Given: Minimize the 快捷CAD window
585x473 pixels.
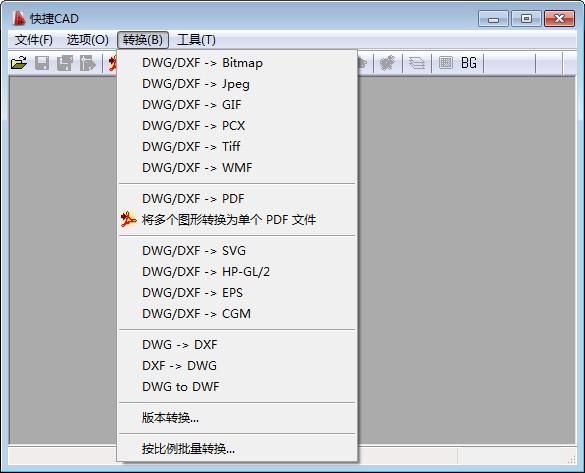Looking at the screenshot, I should pyautogui.click(x=493, y=19).
